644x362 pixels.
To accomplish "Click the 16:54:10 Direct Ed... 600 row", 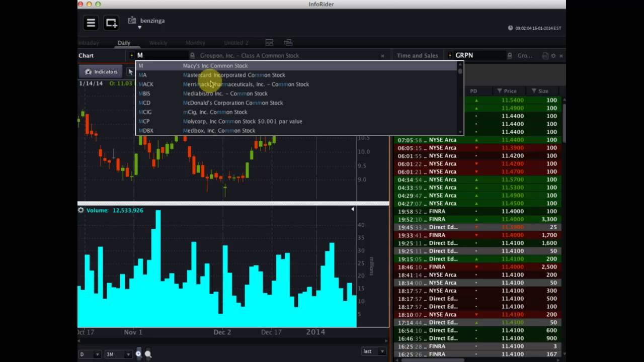I will [x=477, y=330].
